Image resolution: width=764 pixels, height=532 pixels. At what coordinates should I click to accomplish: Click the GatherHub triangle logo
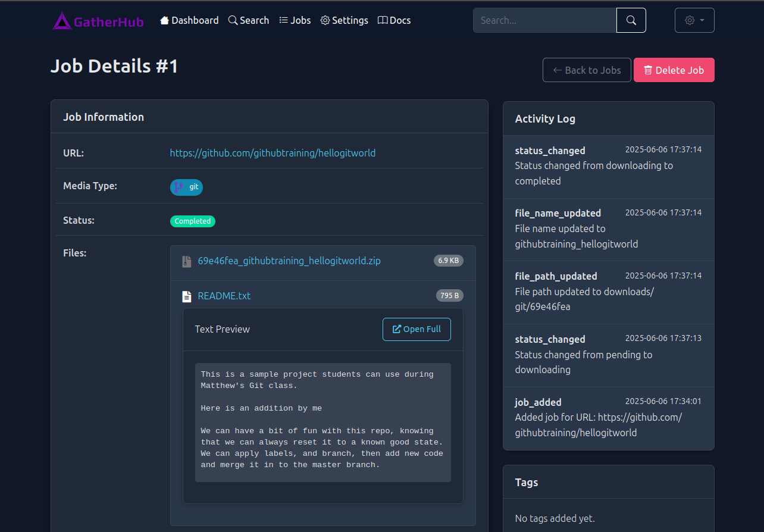[x=62, y=20]
